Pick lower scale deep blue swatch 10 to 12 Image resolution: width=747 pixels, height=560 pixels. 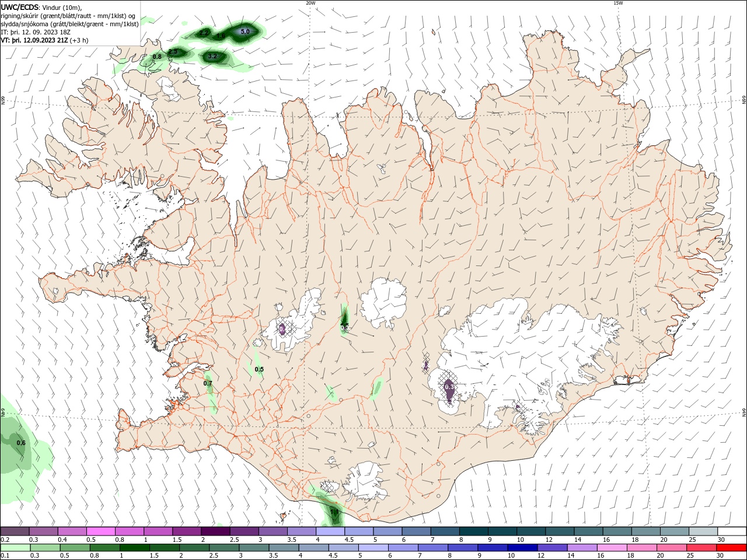point(522,548)
